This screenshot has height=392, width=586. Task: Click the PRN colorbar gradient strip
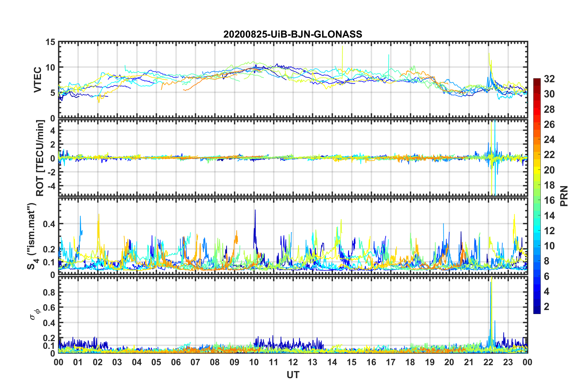pos(537,196)
